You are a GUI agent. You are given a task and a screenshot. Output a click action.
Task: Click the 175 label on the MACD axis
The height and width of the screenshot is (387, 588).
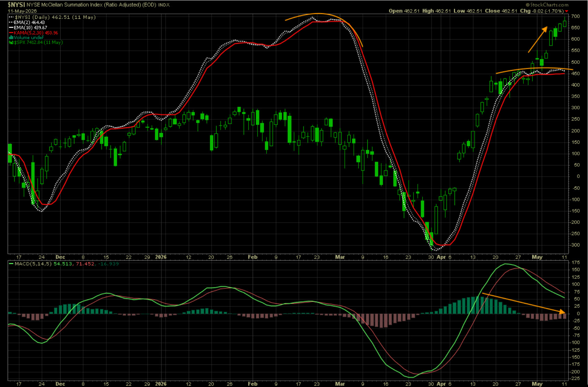click(575, 262)
